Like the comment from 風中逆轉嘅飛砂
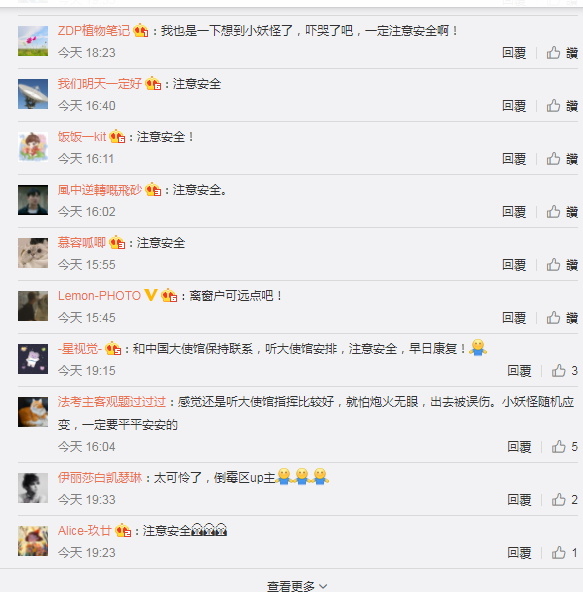583x592 pixels. (x=562, y=212)
